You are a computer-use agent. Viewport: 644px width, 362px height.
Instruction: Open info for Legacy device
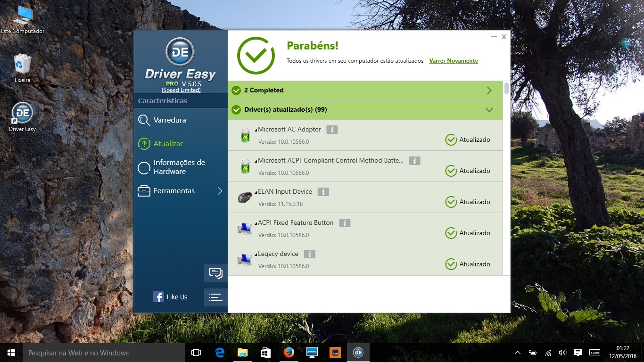point(309,254)
